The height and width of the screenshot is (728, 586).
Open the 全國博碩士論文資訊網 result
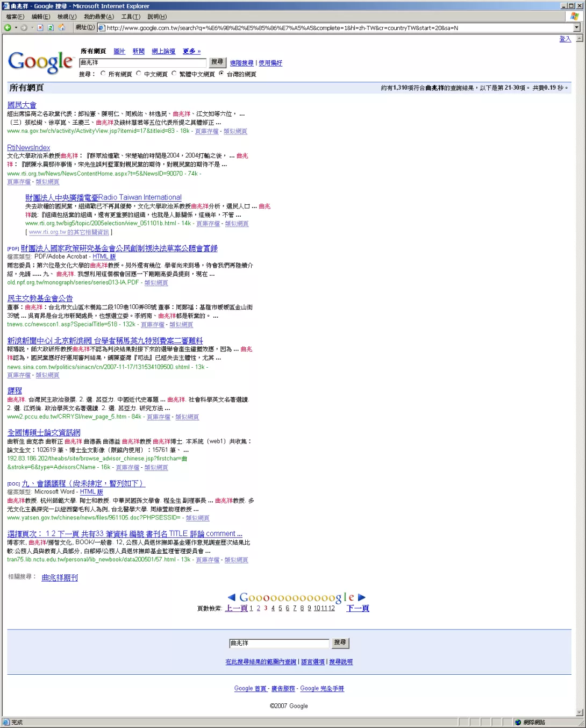click(x=44, y=432)
